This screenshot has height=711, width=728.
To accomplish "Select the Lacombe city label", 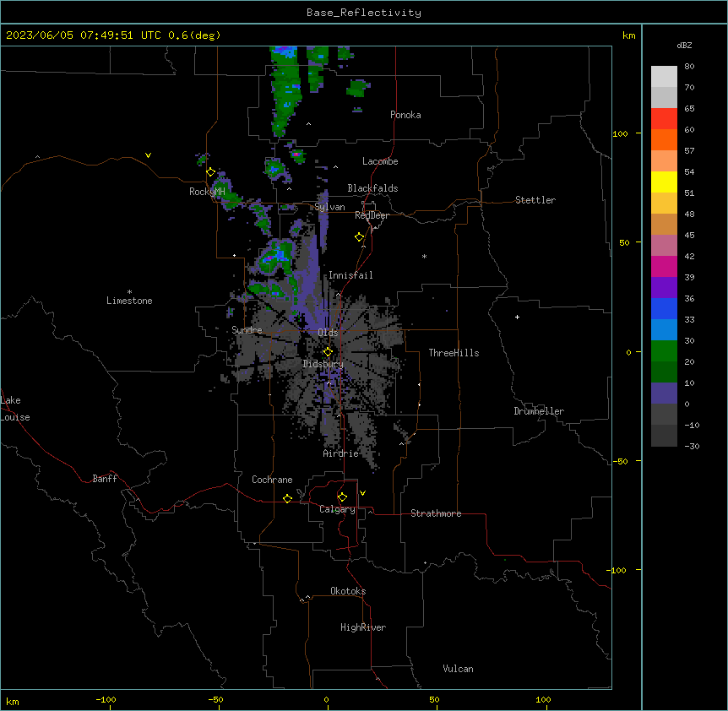I will point(380,161).
